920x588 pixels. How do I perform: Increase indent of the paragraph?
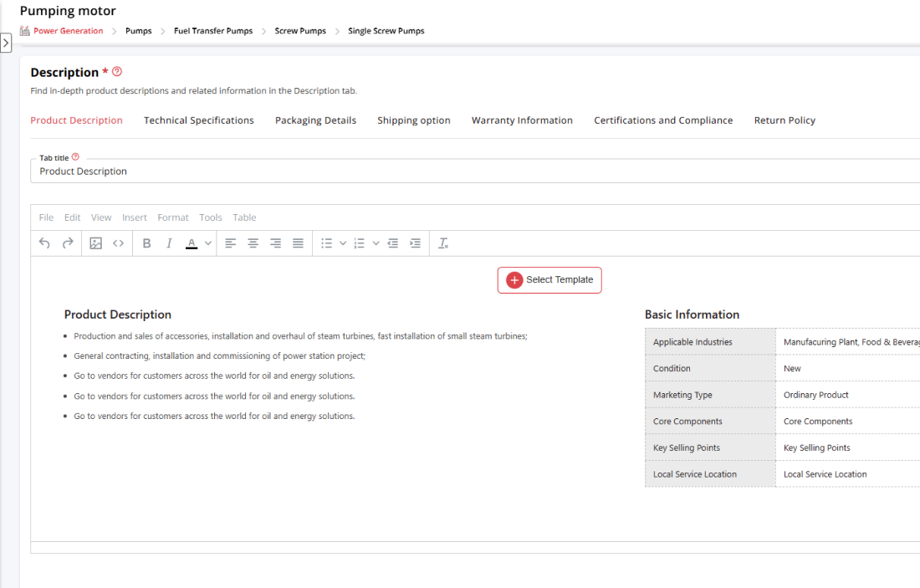pyautogui.click(x=415, y=243)
